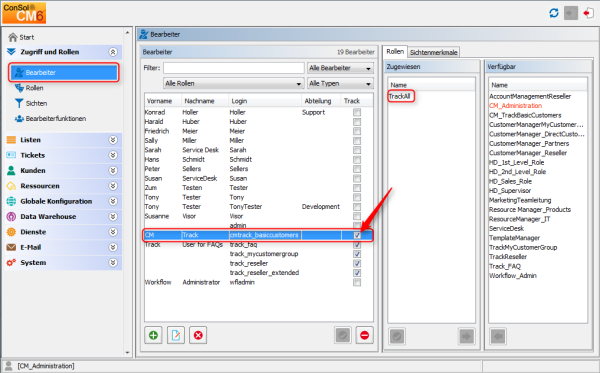Select the track_faq user row

(x=258, y=244)
